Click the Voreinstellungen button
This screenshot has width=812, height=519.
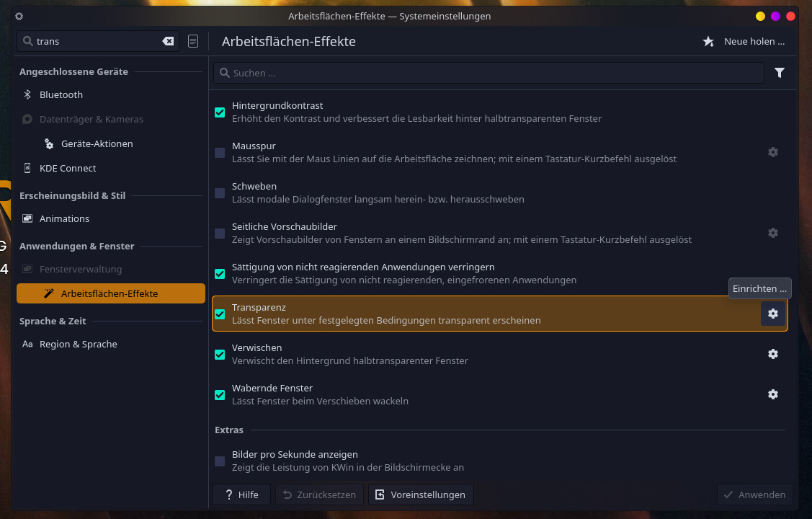click(x=421, y=494)
